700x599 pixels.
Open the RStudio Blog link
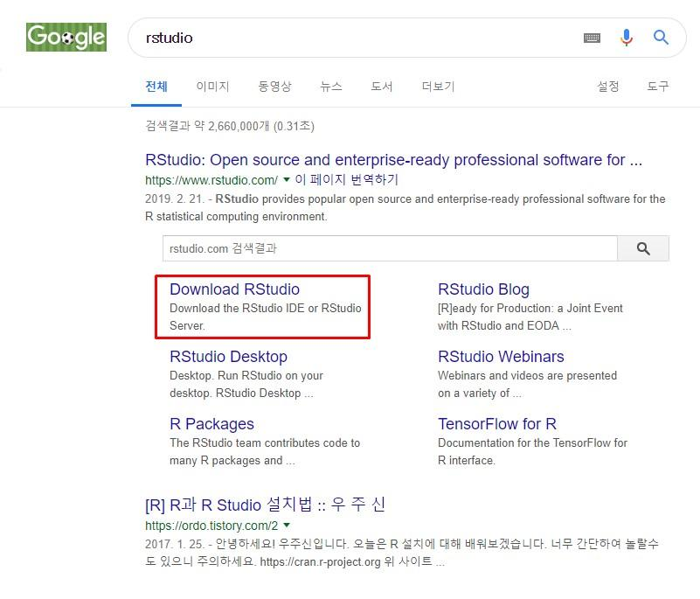tap(483, 289)
